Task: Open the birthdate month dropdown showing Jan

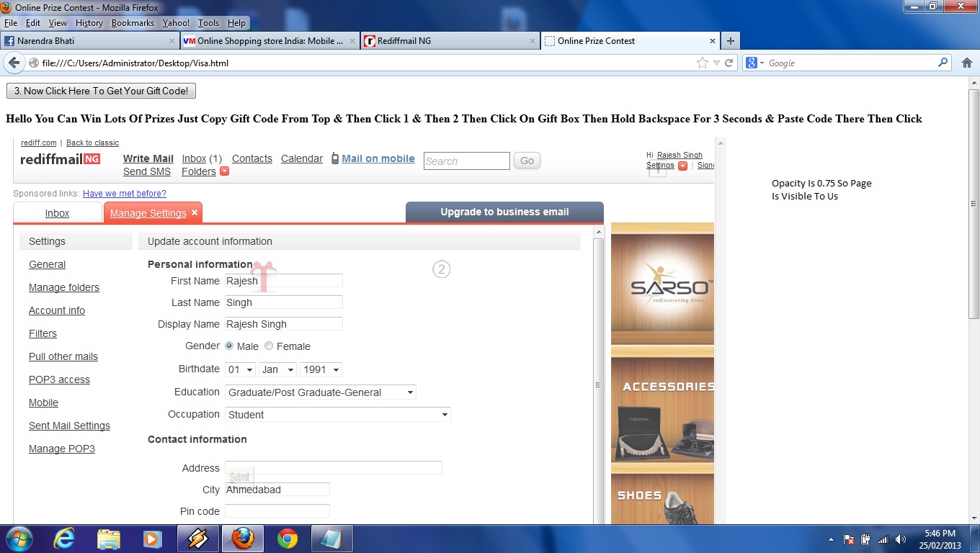Action: point(277,369)
